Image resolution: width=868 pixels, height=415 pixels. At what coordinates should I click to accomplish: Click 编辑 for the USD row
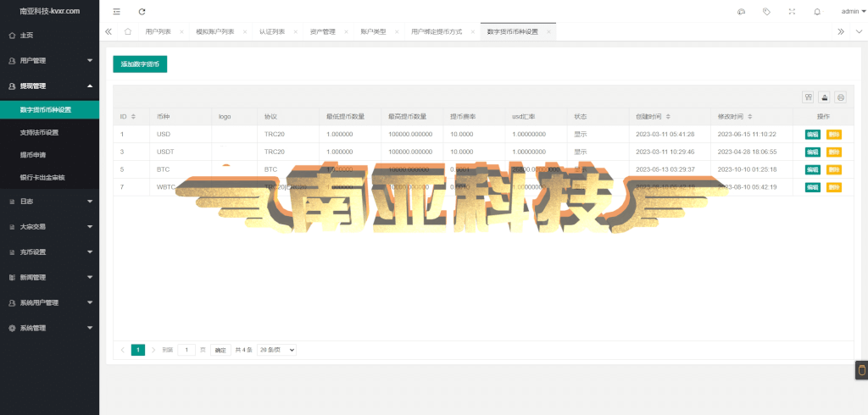pos(812,135)
